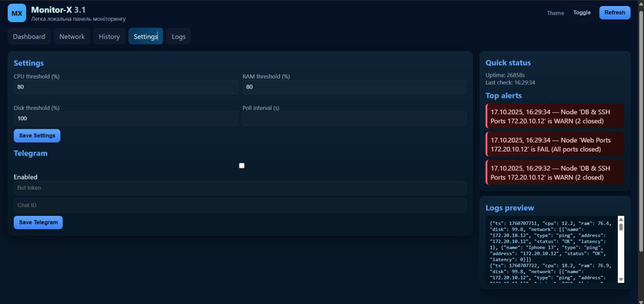Save the threshold settings
Viewport: 644px width, 304px height.
(x=37, y=135)
